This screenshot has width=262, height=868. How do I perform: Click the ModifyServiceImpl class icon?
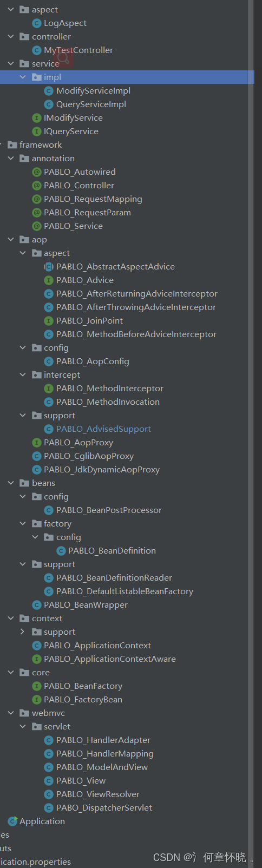[x=49, y=91]
